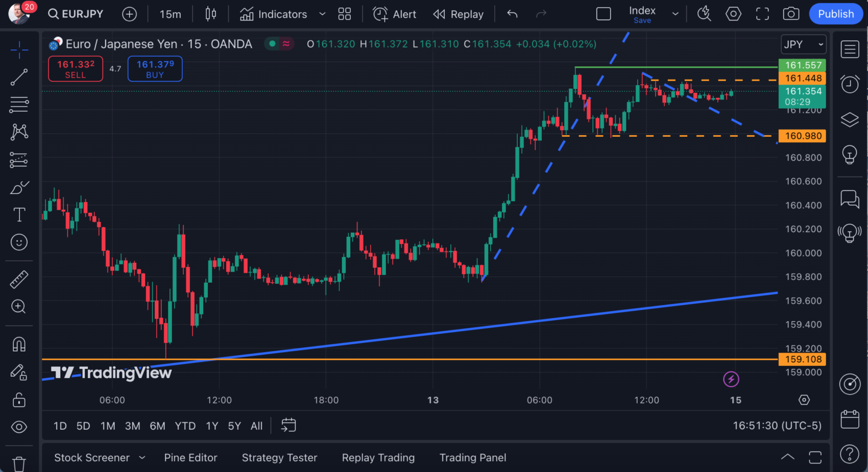This screenshot has height=472, width=868.
Task: Select the YTD time range
Action: (185, 426)
